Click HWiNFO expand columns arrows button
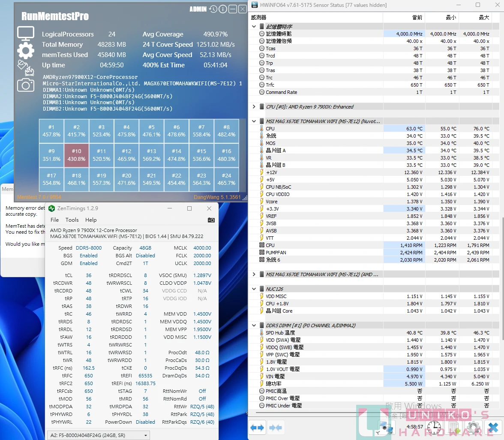The height and width of the screenshot is (440, 504). [257, 428]
